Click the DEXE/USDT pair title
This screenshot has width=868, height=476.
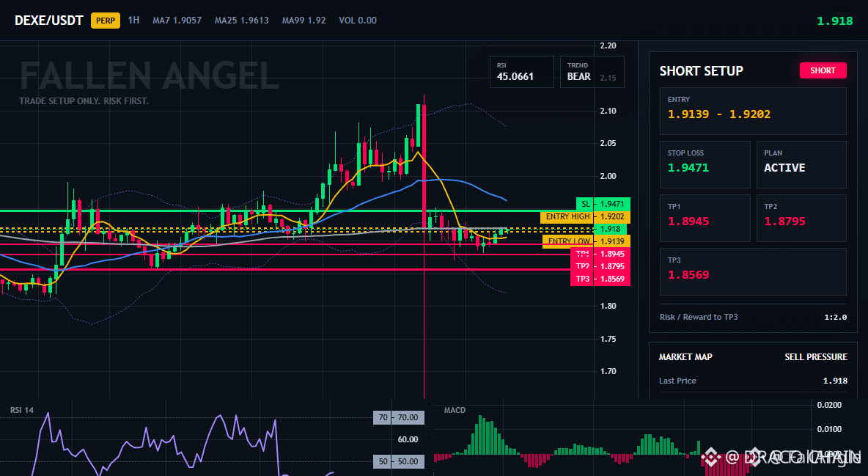(x=48, y=21)
